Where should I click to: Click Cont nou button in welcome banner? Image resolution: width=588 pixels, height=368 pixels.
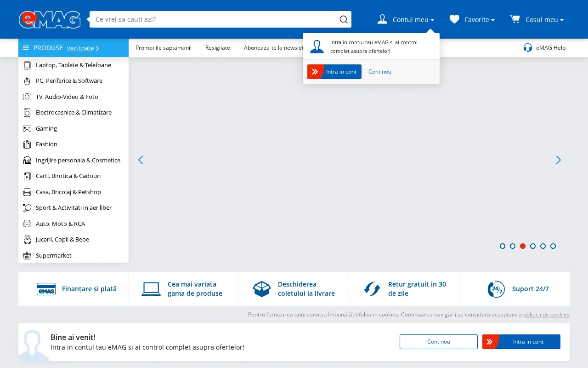(439, 342)
